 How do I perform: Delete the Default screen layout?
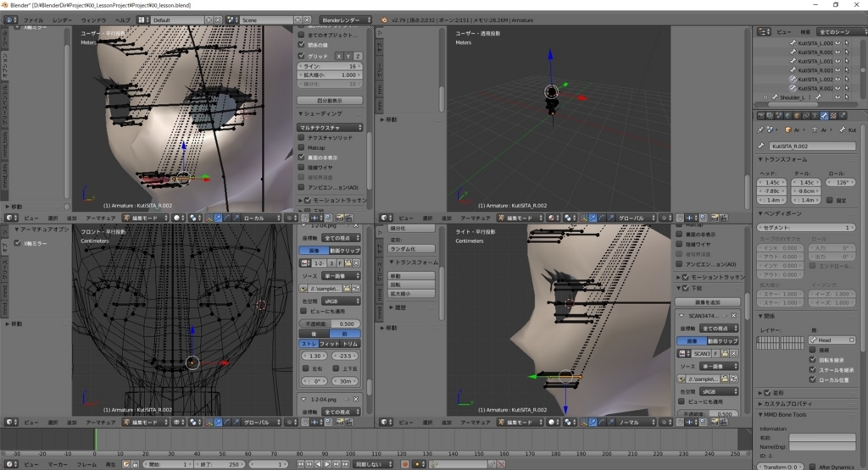(x=218, y=20)
